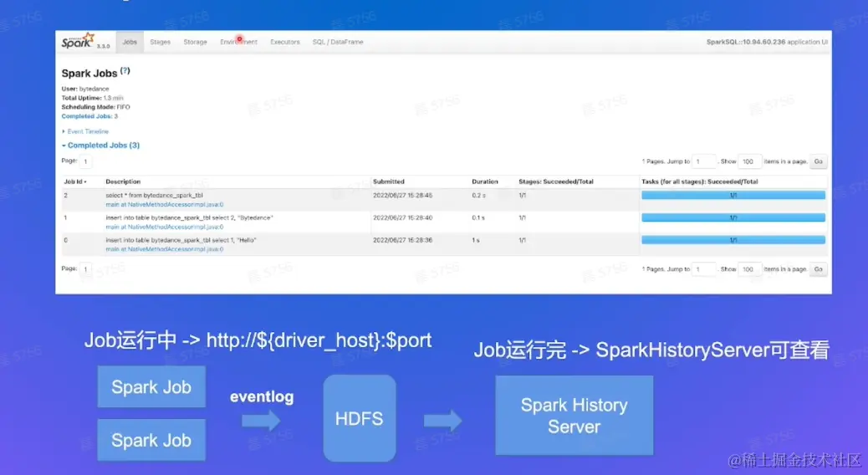Click the submitted time 2022/06/27 15:28:40
This screenshot has width=868, height=475.
[402, 217]
